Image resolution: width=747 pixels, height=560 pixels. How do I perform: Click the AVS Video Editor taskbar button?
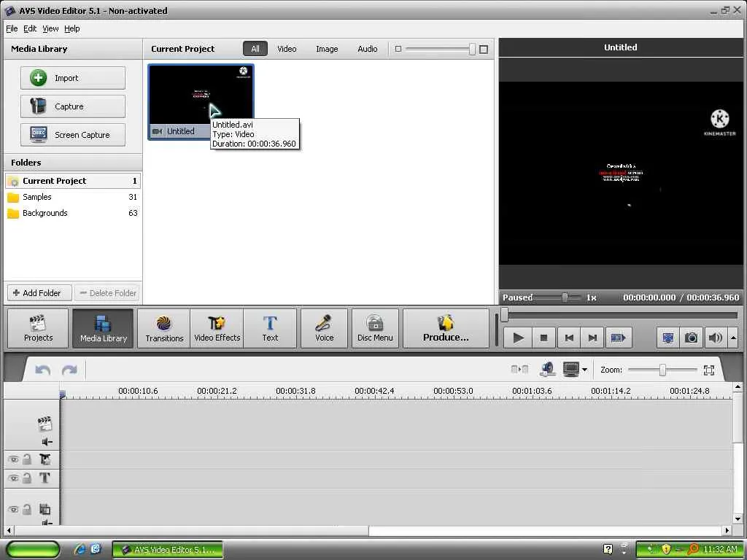pyautogui.click(x=168, y=550)
